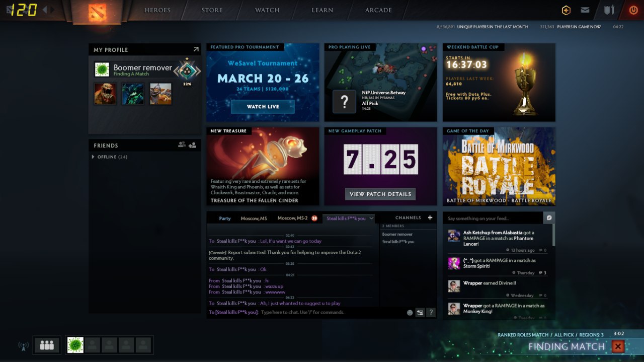Open the WeSave! Tournament banner
The width and height of the screenshot is (644, 362).
263,83
